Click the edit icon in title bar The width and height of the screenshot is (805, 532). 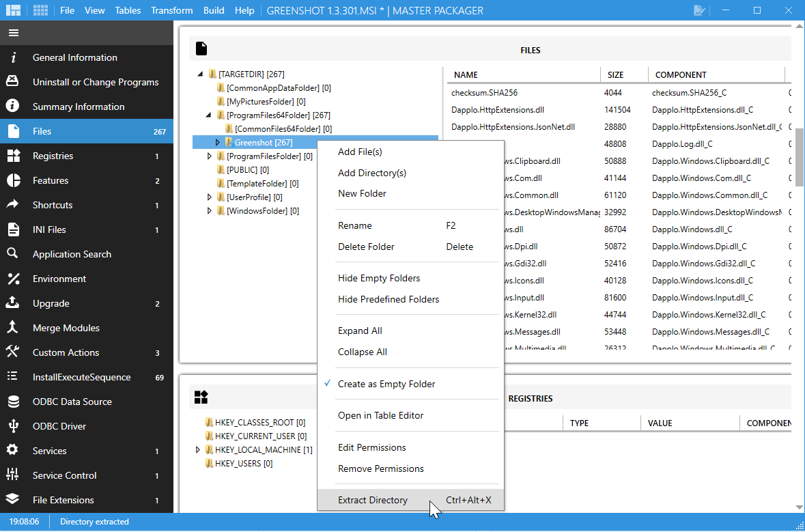pyautogui.click(x=699, y=10)
